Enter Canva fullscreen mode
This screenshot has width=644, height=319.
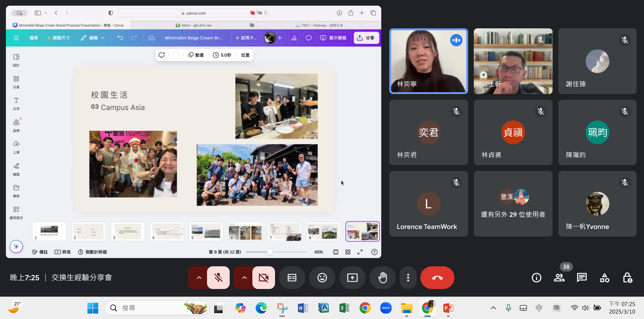[360, 252]
